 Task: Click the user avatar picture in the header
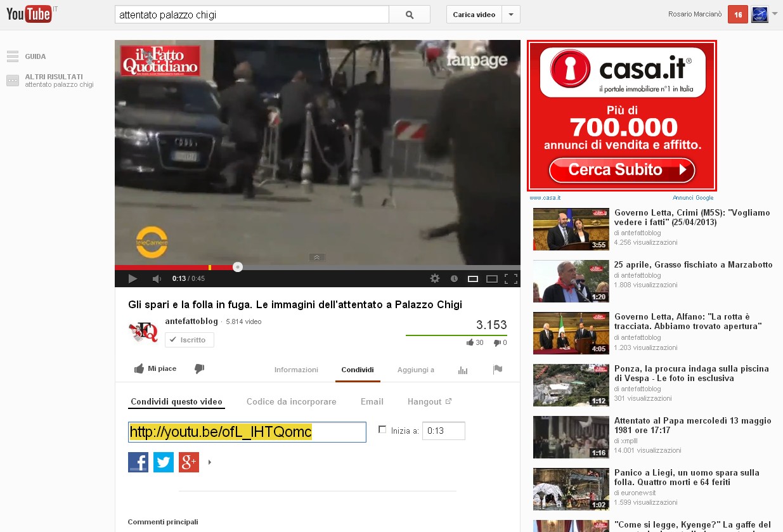click(x=760, y=15)
